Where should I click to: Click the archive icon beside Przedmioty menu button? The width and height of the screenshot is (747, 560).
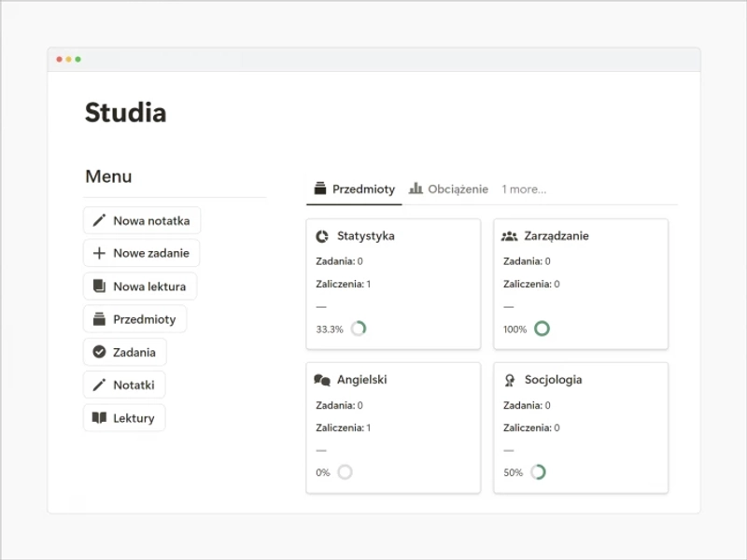(x=99, y=319)
